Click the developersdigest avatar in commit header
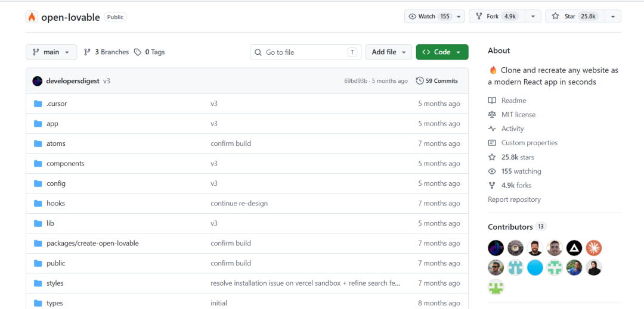This screenshot has width=644, height=309. (38, 81)
